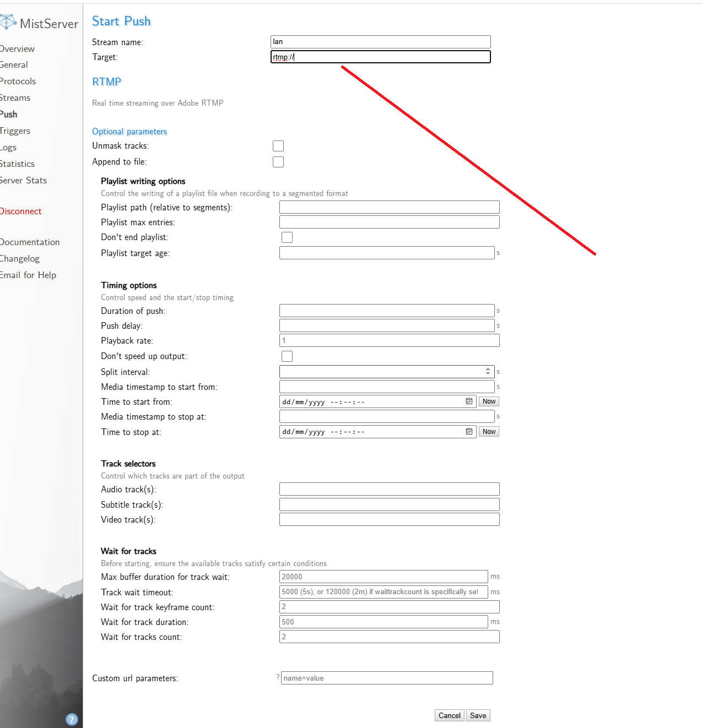Click the Optional parameters heading
This screenshot has width=702, height=728.
pyautogui.click(x=129, y=132)
